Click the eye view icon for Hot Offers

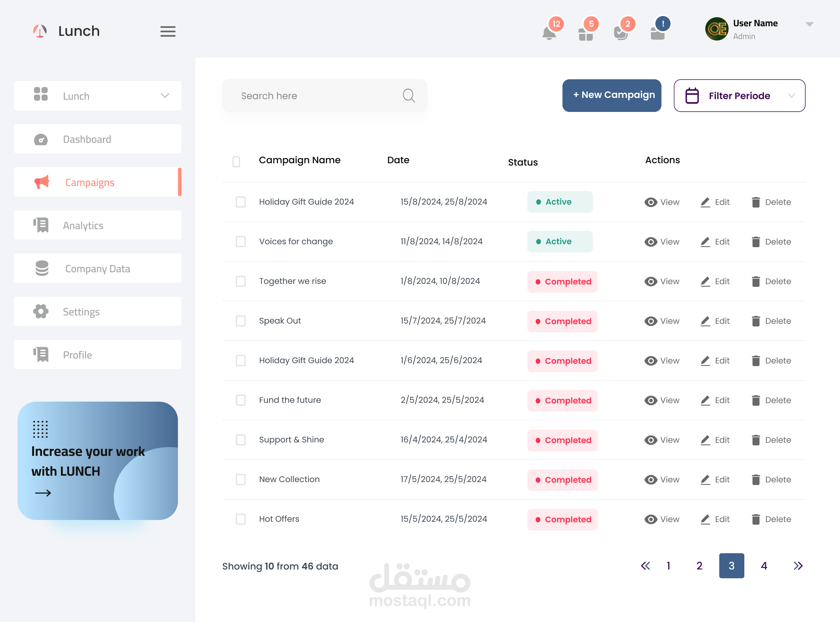point(650,519)
